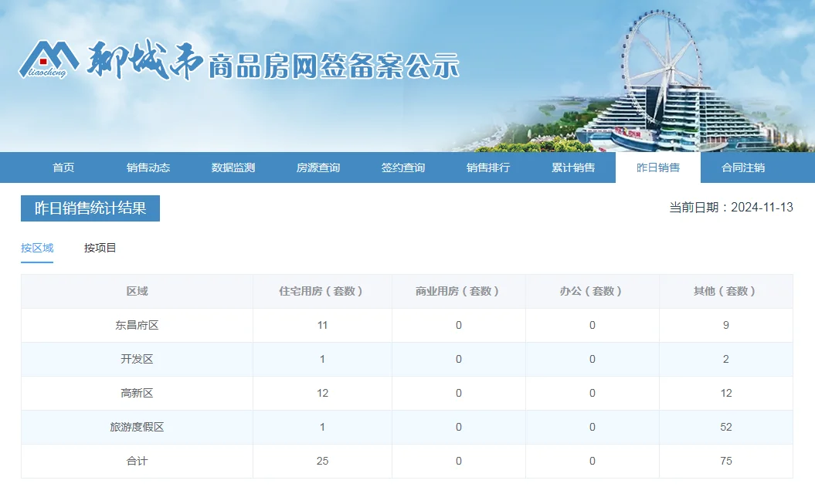Open the 数据监测 navigation item

tap(233, 167)
